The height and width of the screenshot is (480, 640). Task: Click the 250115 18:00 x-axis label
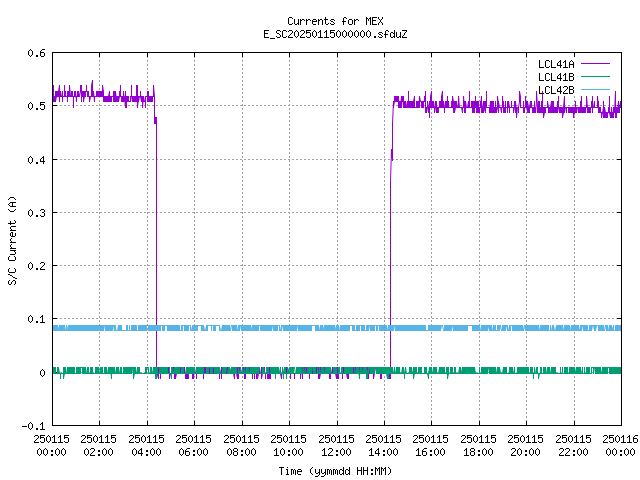point(478,445)
